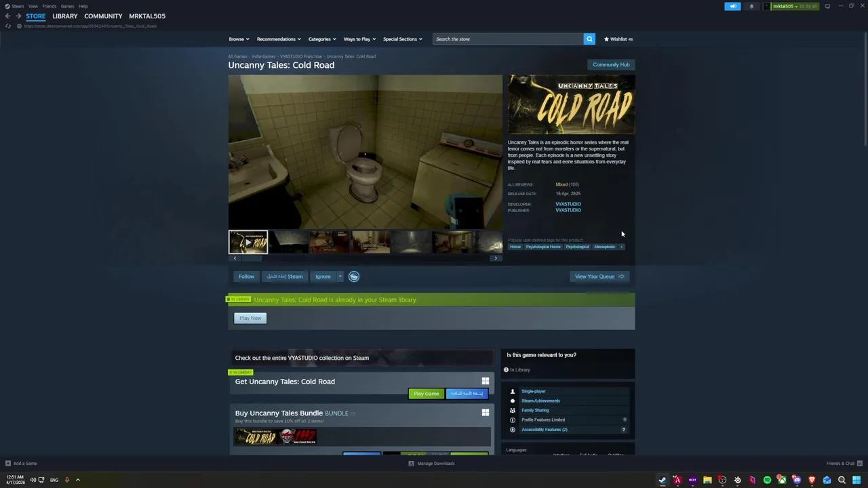Expand the Browse store menu
This screenshot has width=868, height=488.
point(239,39)
